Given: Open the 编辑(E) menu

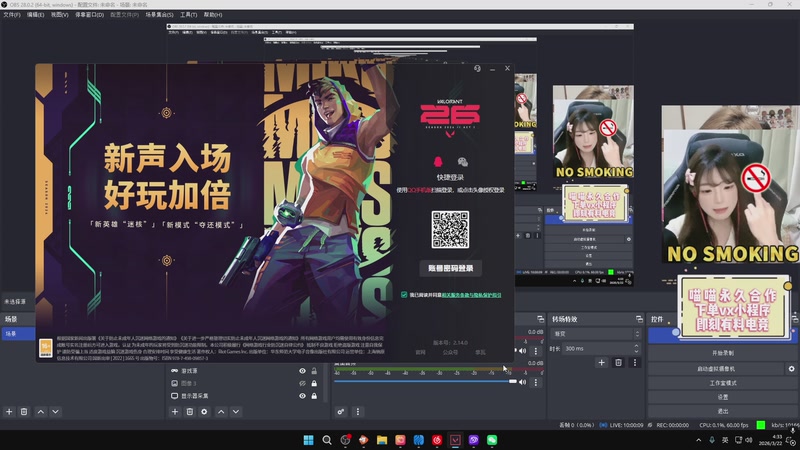Looking at the screenshot, I should [x=35, y=16].
